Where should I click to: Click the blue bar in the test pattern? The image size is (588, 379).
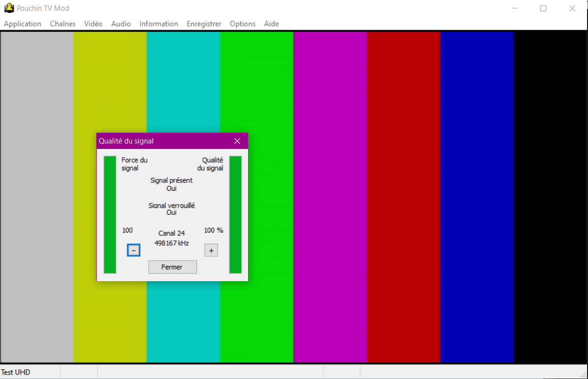click(x=477, y=197)
